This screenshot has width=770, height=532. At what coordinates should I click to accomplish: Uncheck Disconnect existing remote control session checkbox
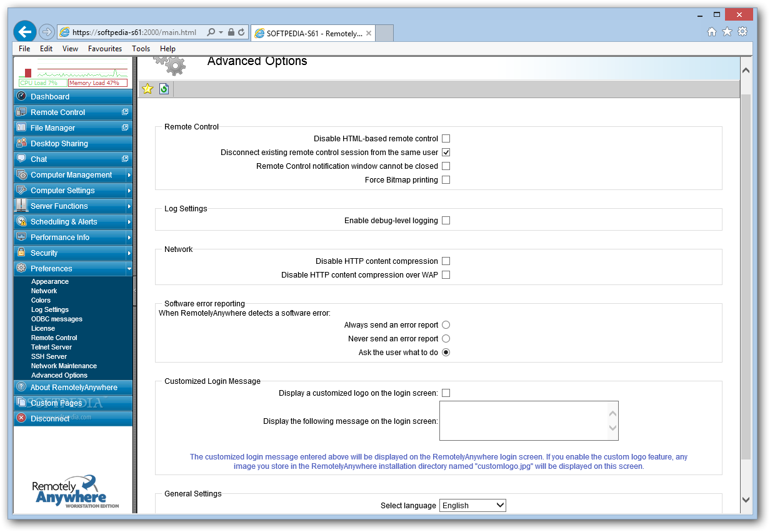pyautogui.click(x=446, y=153)
